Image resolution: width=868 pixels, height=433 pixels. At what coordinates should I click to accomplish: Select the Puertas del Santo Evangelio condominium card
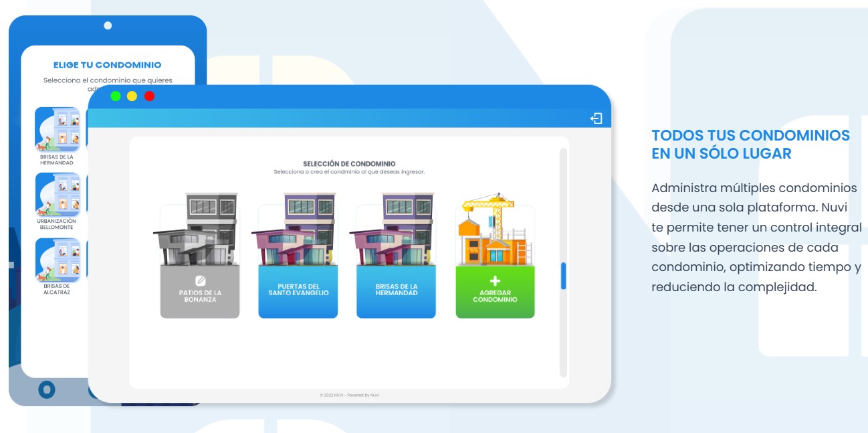(x=298, y=291)
